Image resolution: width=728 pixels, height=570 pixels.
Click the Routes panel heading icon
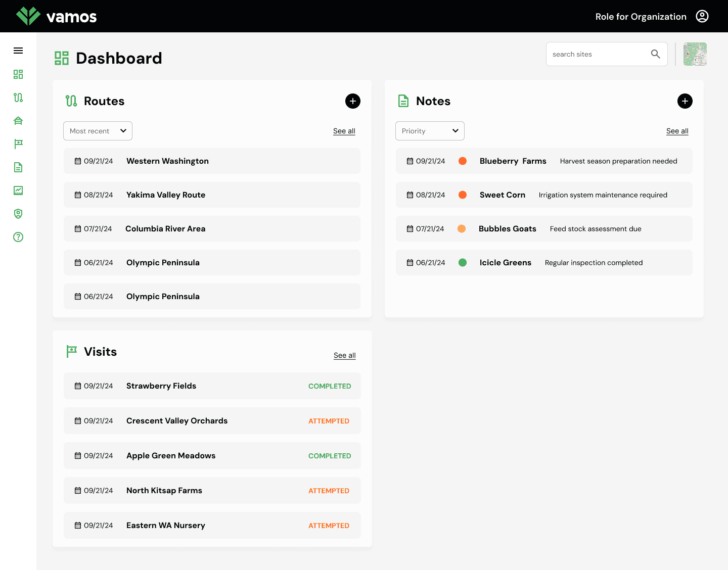point(71,101)
